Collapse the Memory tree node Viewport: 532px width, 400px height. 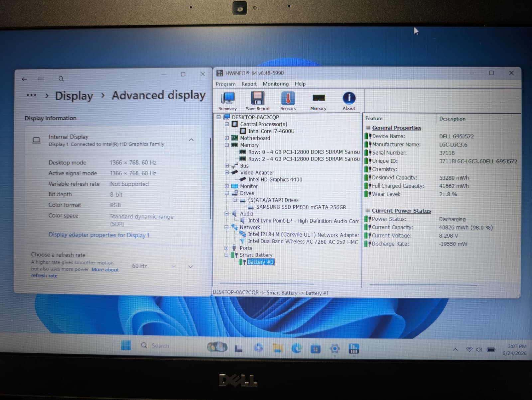pyautogui.click(x=227, y=145)
